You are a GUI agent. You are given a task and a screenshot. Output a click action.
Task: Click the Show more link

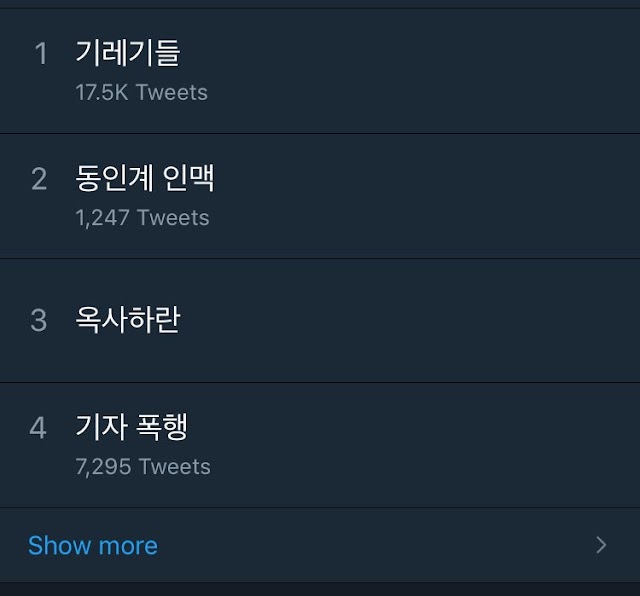point(93,545)
